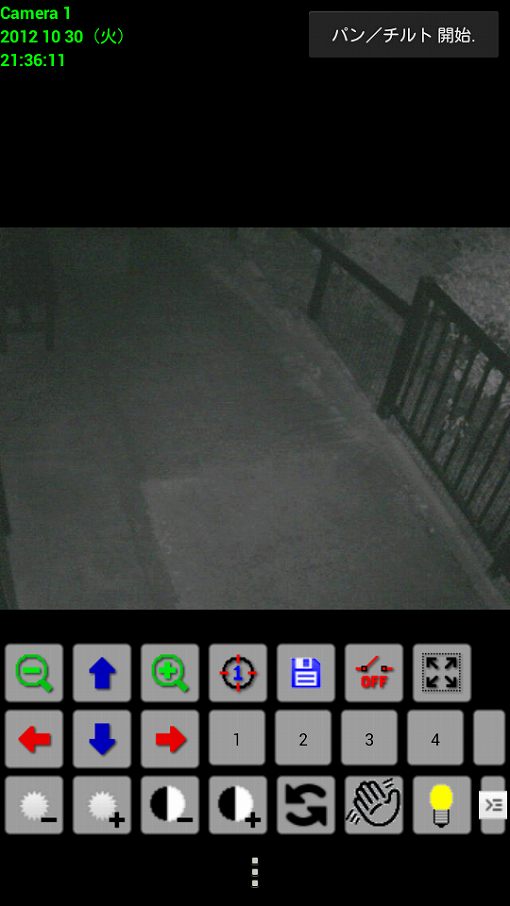Toggle motion detection waving hand icon
This screenshot has height=906, width=510.
374,805
